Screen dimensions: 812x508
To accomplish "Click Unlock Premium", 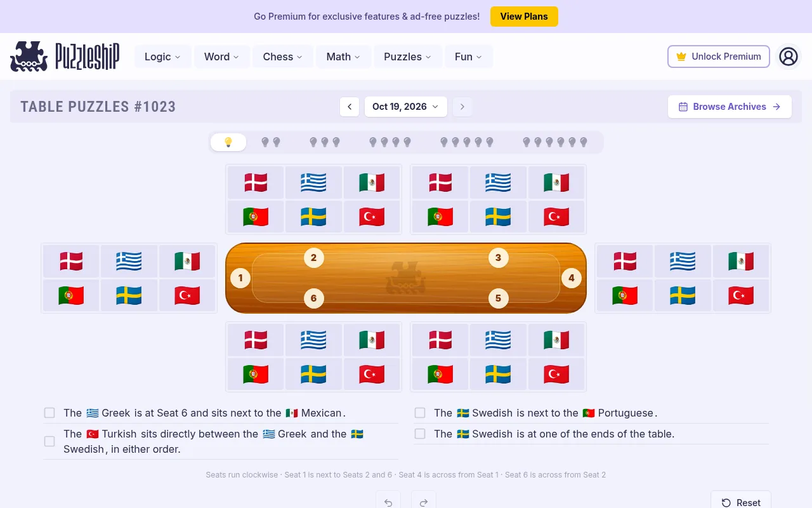I will [719, 57].
